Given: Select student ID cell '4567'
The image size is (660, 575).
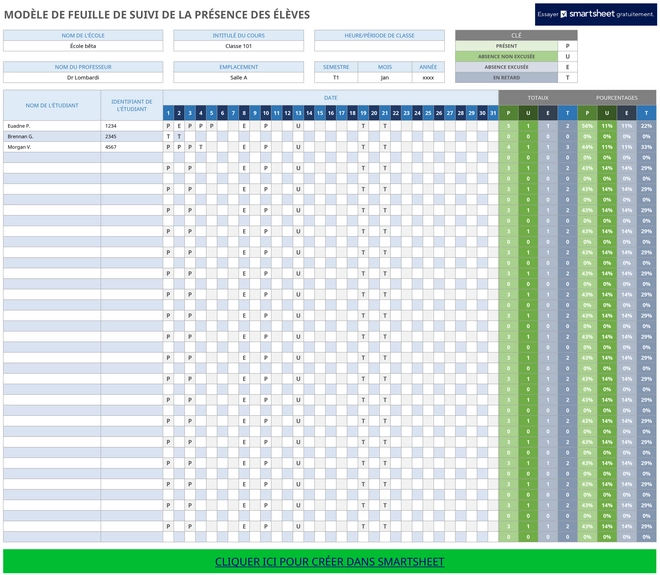Looking at the screenshot, I should click(x=132, y=147).
